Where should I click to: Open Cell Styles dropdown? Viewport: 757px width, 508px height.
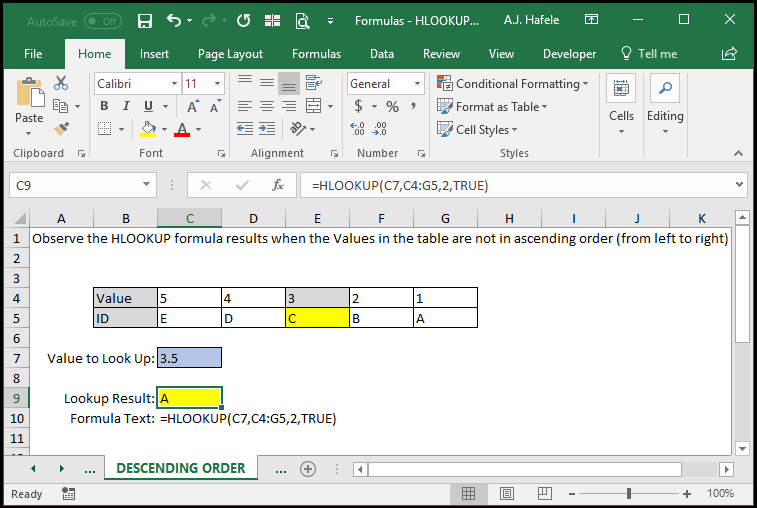tap(477, 129)
